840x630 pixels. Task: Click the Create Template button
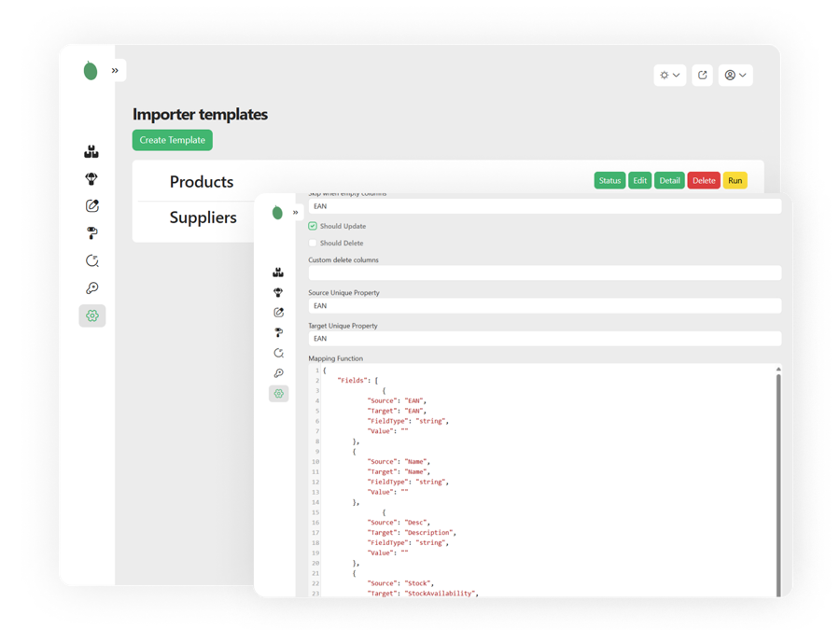coord(172,140)
